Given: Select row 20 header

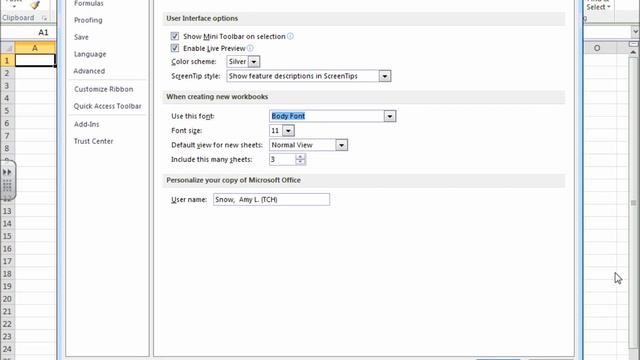Looking at the screenshot, I should coord(7,299).
